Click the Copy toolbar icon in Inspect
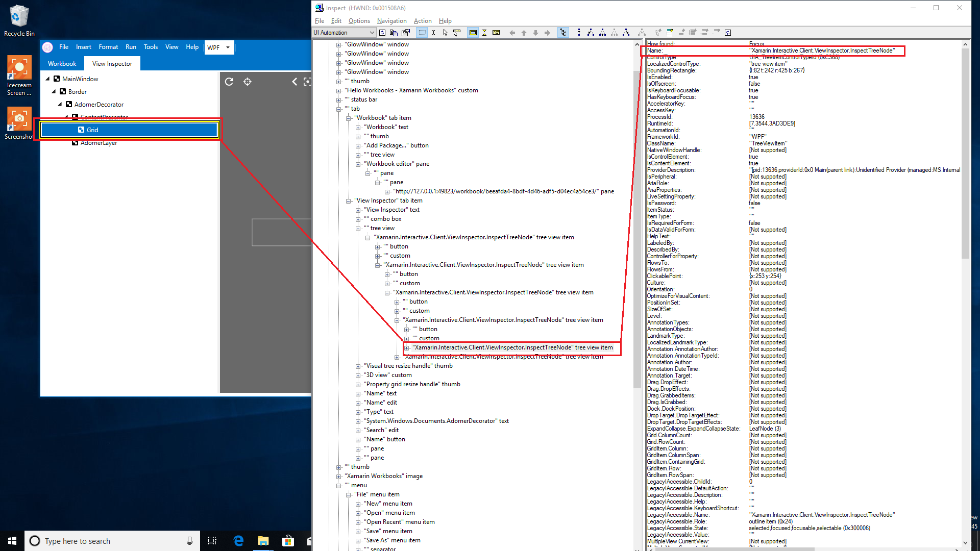This screenshot has width=980, height=551. coord(394,32)
